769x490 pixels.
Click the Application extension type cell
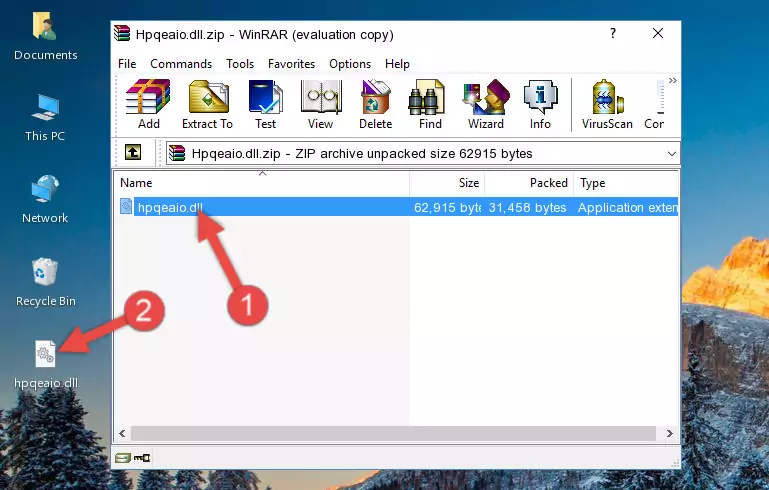click(627, 207)
